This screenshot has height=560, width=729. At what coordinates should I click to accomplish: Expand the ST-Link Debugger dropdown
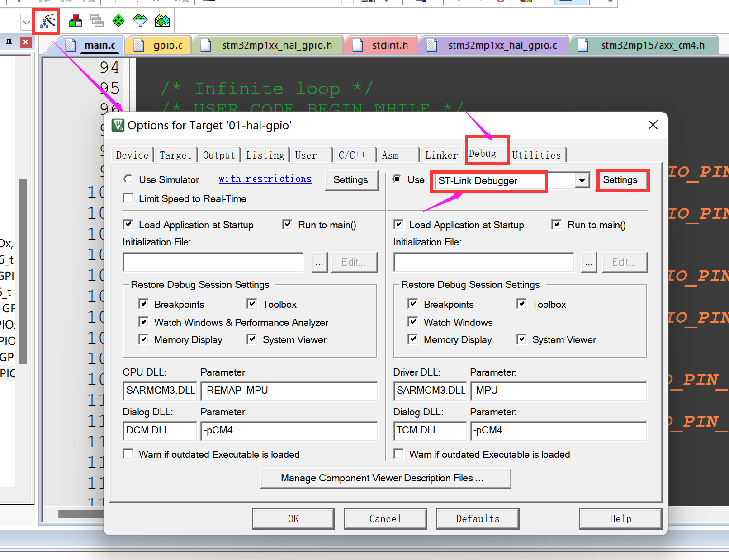[582, 181]
